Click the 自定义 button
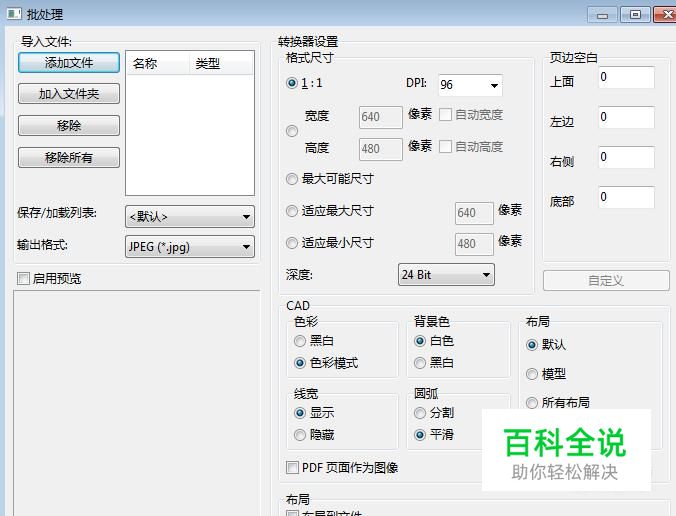The image size is (676, 516). [x=606, y=281]
